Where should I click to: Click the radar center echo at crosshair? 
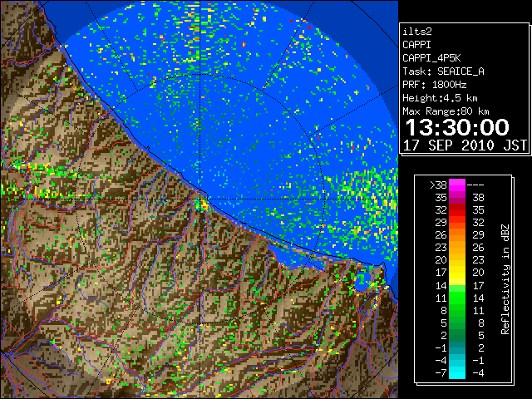pyautogui.click(x=203, y=204)
